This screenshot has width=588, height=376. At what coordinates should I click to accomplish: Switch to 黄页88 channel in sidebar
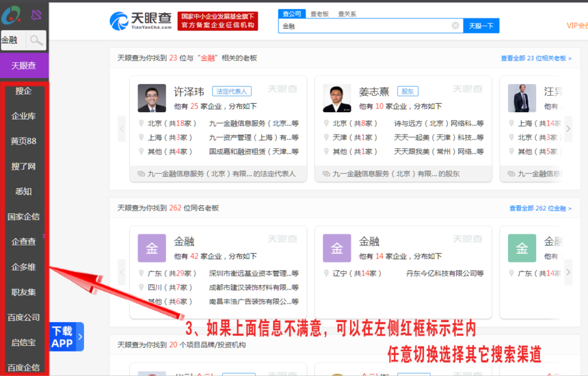(23, 141)
